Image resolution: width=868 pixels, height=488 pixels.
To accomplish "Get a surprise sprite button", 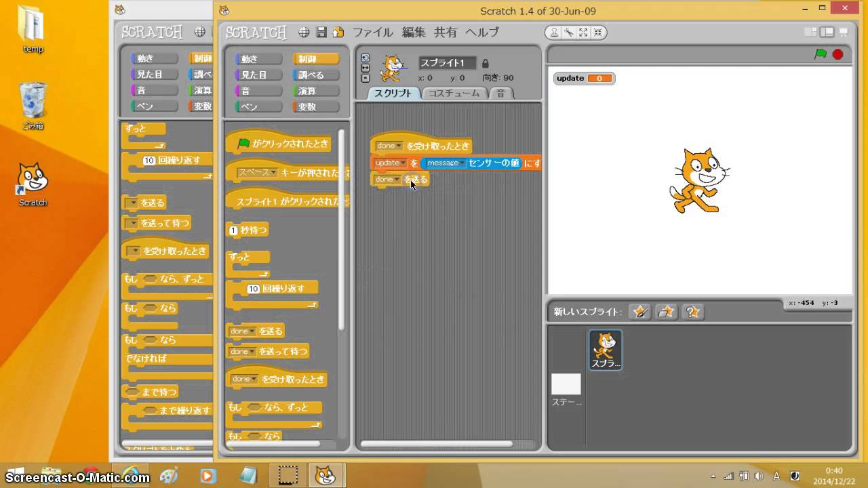I will coord(692,312).
